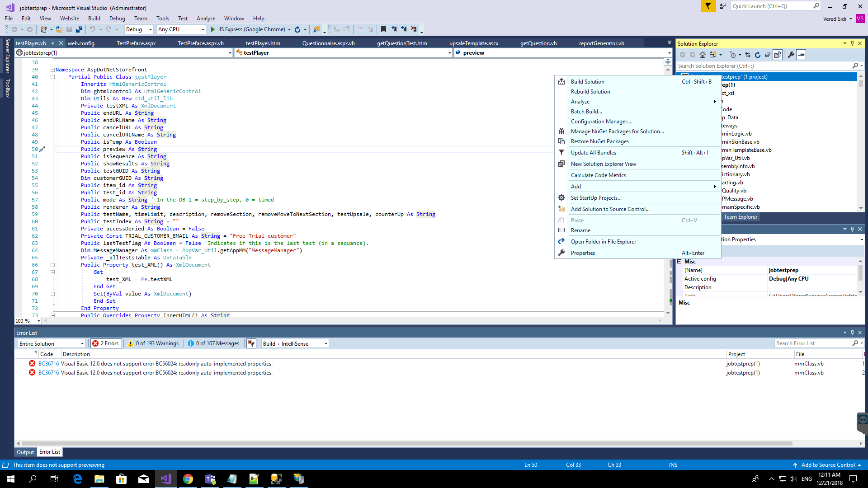Open the Any CPU platform dropdown
868x488 pixels.
point(203,29)
